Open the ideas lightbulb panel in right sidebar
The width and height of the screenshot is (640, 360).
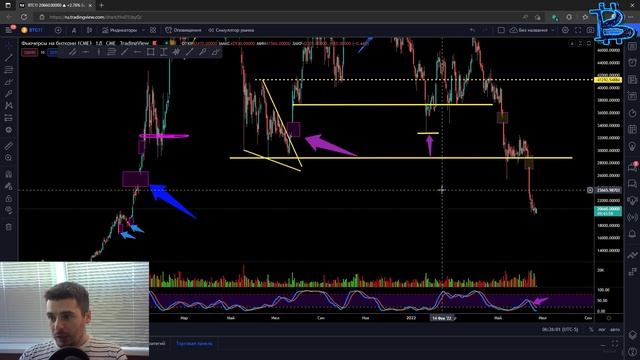(x=632, y=146)
